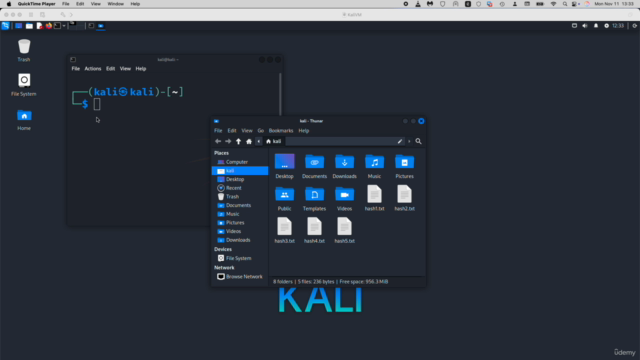Open Thunar's Edit menu
Screen dimensions: 640x360
[232, 131]
